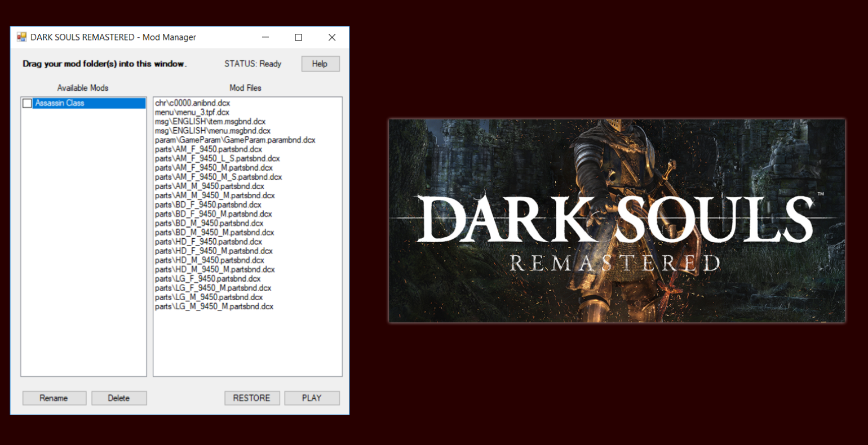This screenshot has width=868, height=445.
Task: Enable the Assassin Class mod checkbox
Action: (x=27, y=103)
